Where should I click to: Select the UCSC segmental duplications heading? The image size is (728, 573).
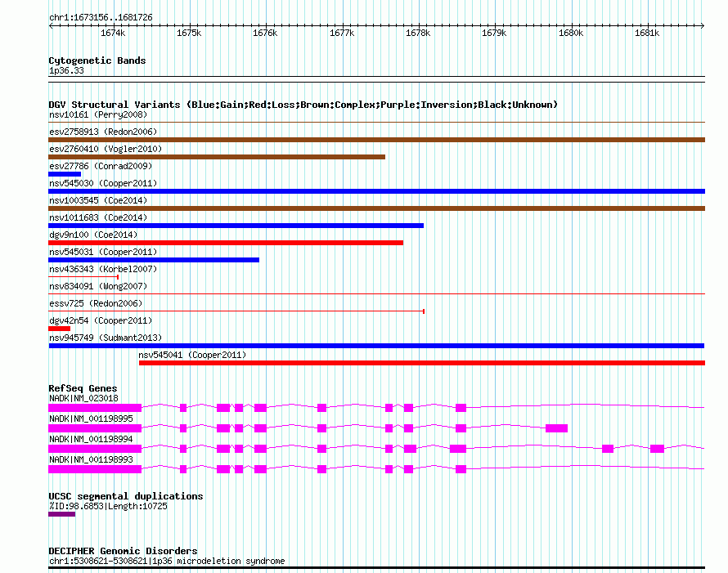(126, 496)
